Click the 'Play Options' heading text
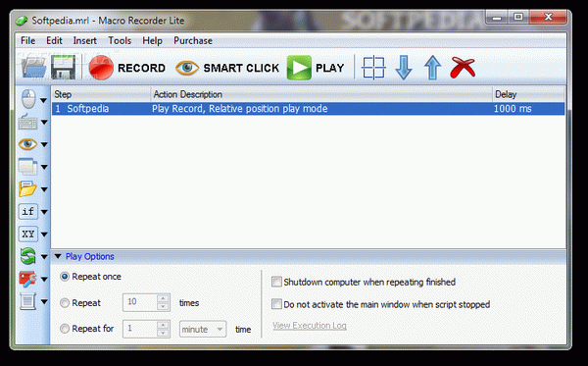The image size is (588, 366). [89, 256]
